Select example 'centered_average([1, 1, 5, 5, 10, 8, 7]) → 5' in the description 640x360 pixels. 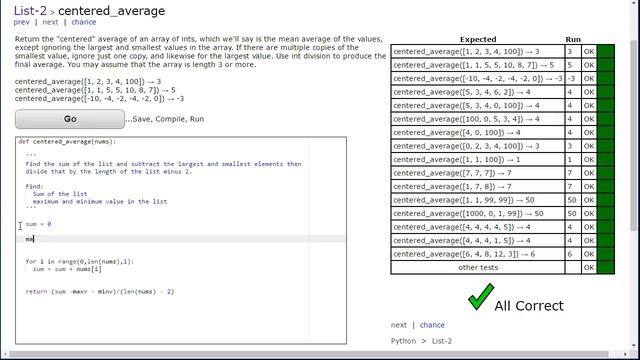pos(95,90)
